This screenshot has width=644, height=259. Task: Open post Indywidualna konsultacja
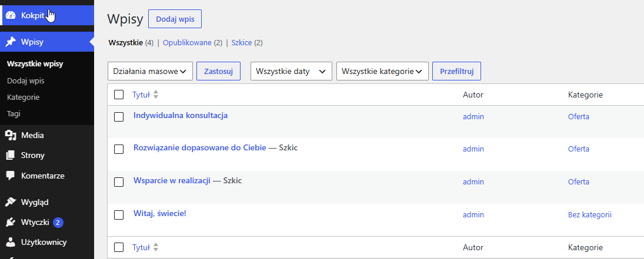181,116
